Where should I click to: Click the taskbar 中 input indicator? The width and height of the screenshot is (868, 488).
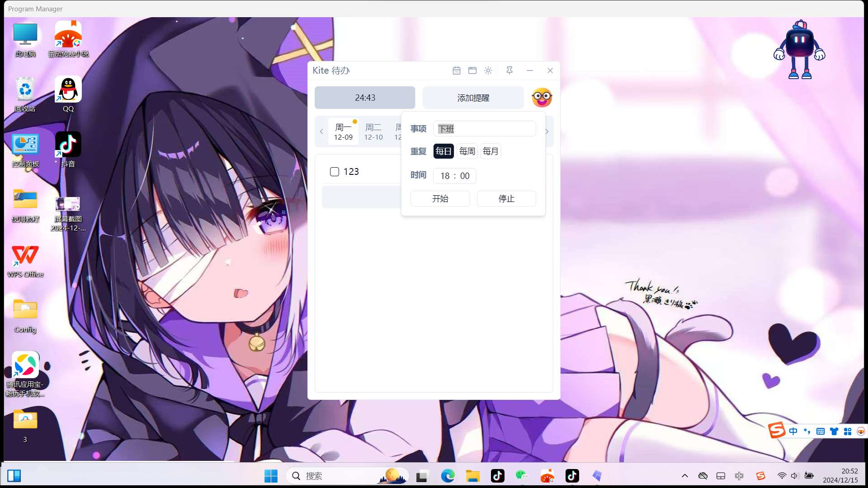739,476
